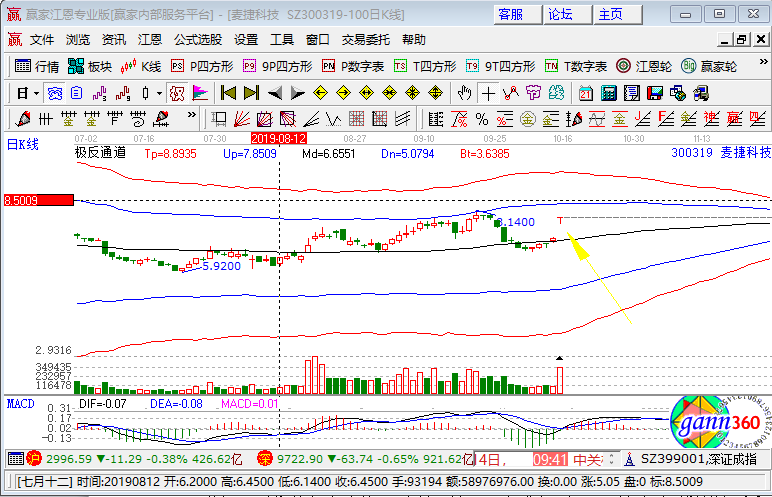This screenshot has width=772, height=497.
Task: Click the calendar 21 icon
Action: [586, 93]
